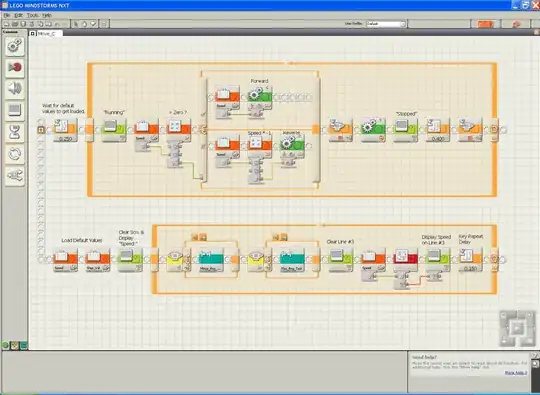
Task: Select the Loop block in palette
Action: click(15, 154)
